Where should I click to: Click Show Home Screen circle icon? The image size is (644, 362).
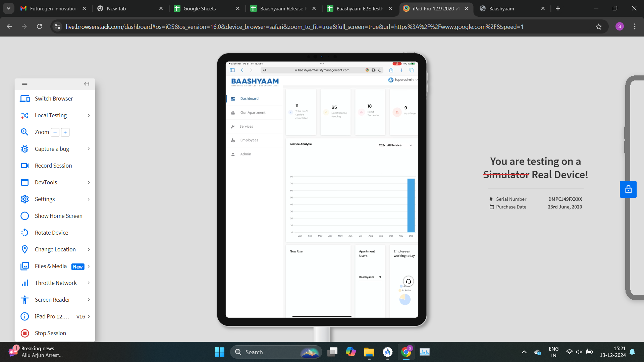pyautogui.click(x=24, y=216)
